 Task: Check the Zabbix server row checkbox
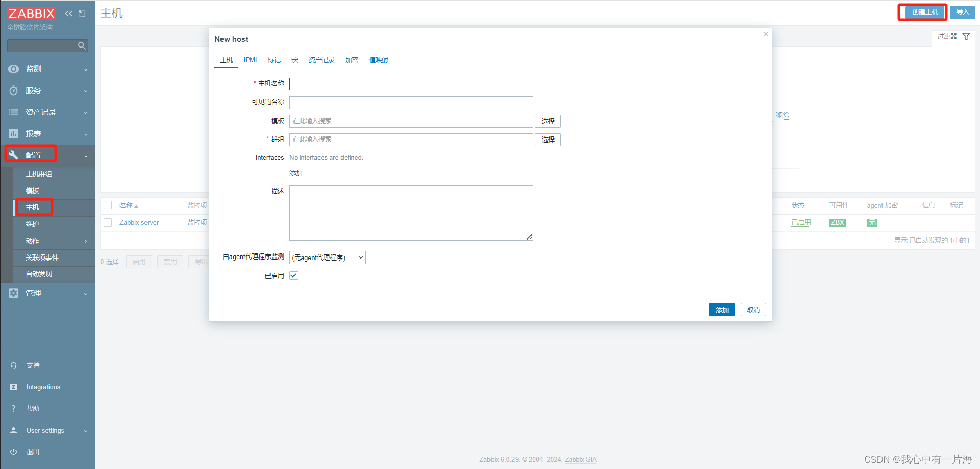click(x=108, y=223)
